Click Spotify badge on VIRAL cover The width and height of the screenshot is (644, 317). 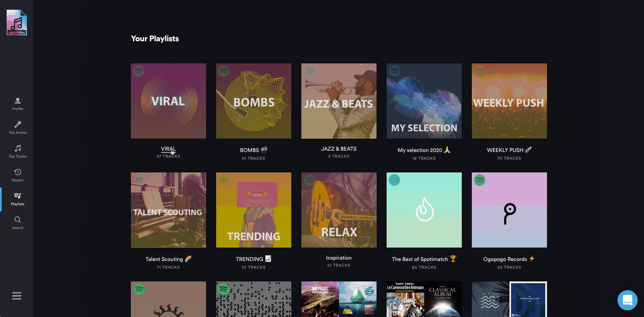pyautogui.click(x=139, y=71)
